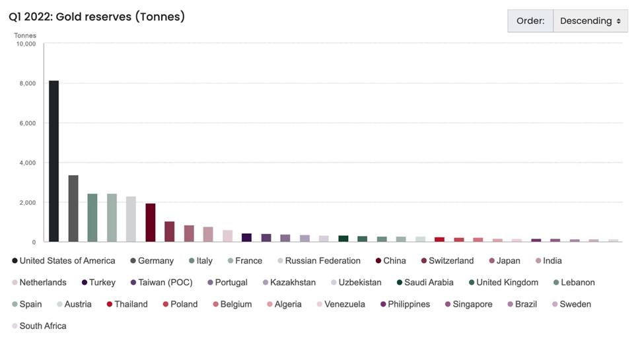Toggle South Africa legend entry
Viewport: 644px width, 337px height.
[43, 326]
